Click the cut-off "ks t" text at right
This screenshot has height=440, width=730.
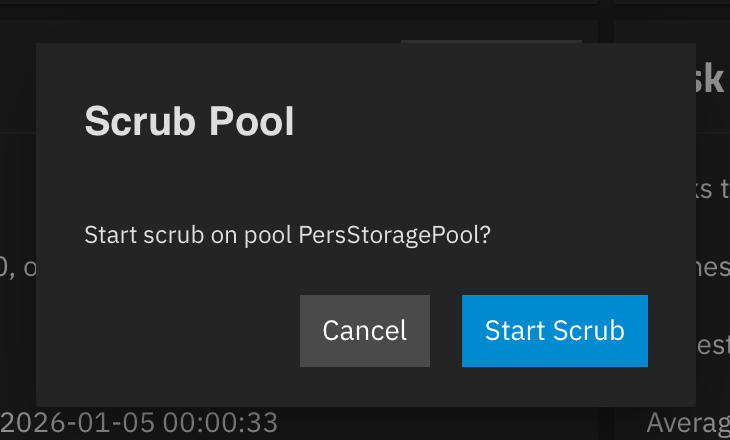coord(714,189)
